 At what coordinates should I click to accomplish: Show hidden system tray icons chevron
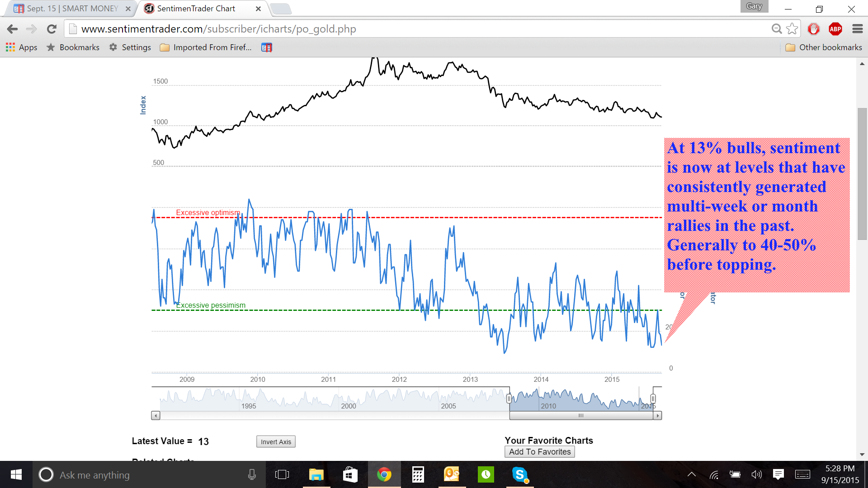click(691, 474)
